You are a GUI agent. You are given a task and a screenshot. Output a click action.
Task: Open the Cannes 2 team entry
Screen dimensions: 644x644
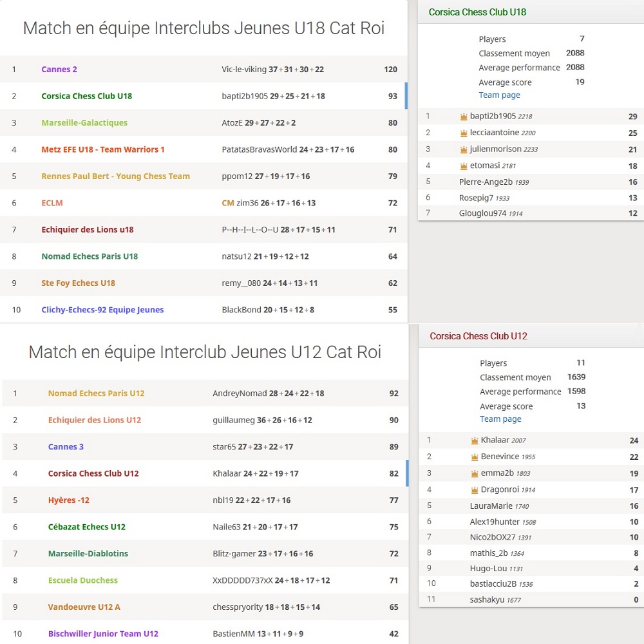pyautogui.click(x=59, y=70)
